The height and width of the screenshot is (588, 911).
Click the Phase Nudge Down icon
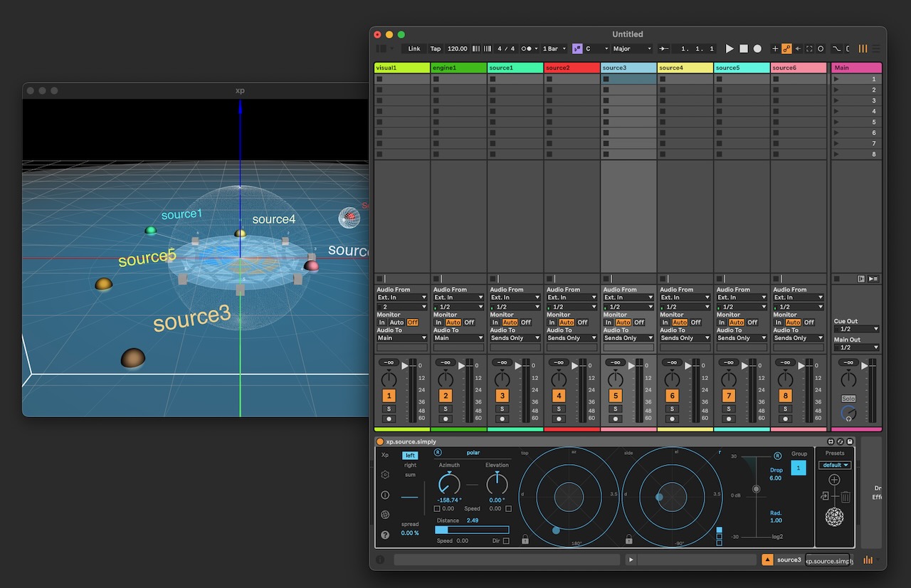click(x=476, y=48)
